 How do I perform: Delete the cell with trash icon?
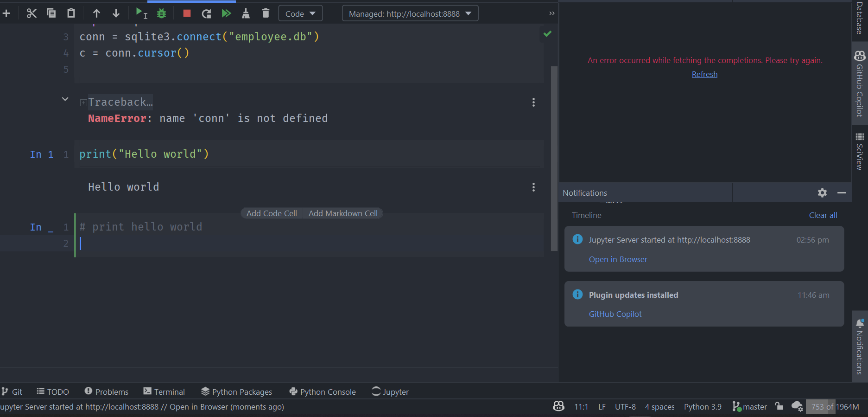point(266,13)
